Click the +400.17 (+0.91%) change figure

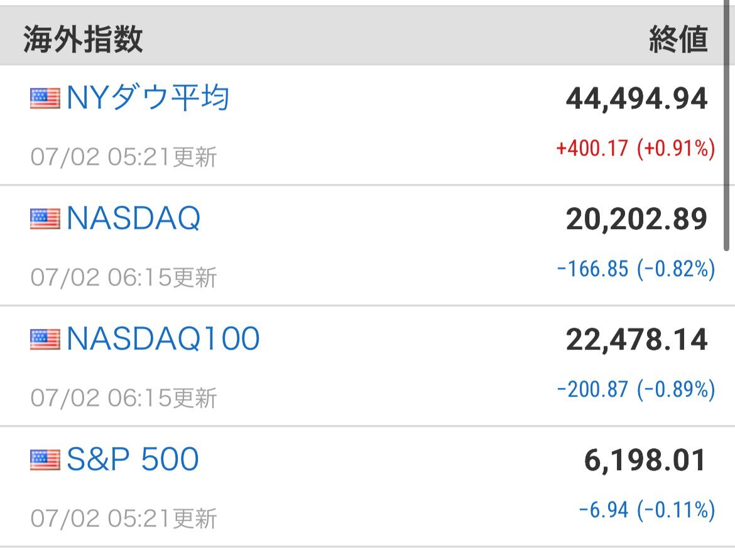click(x=636, y=149)
